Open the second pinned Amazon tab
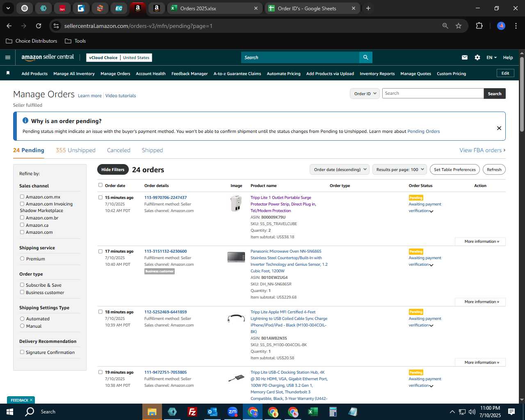Screen dimensions: 525x420 (x=157, y=8)
